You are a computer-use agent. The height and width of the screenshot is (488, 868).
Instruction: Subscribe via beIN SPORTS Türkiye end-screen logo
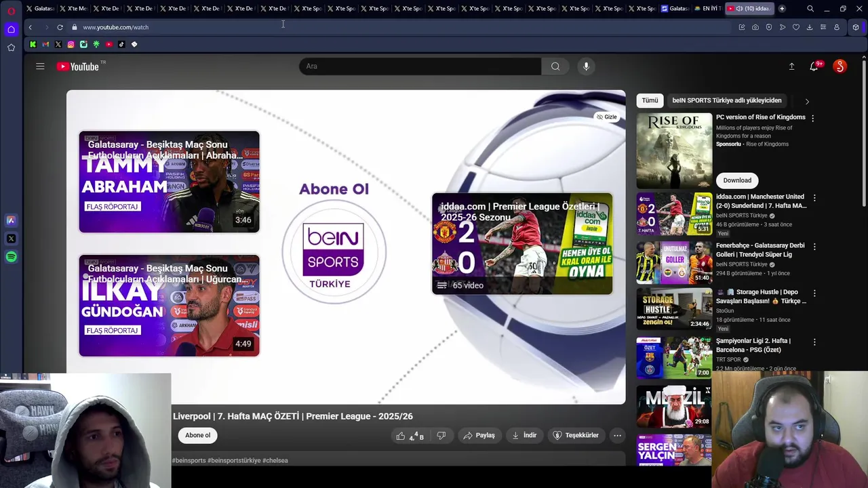tap(334, 252)
